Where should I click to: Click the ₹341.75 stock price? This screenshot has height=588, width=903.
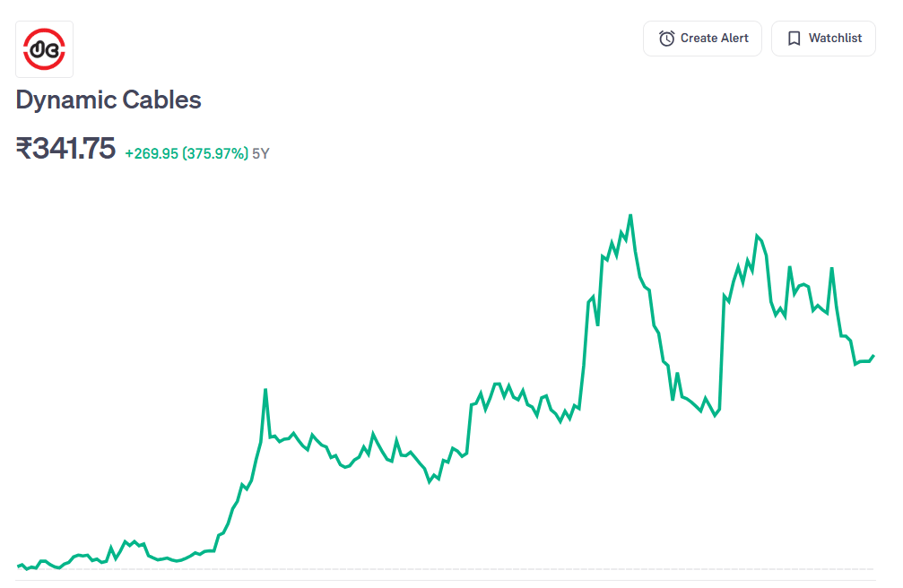tap(65, 148)
